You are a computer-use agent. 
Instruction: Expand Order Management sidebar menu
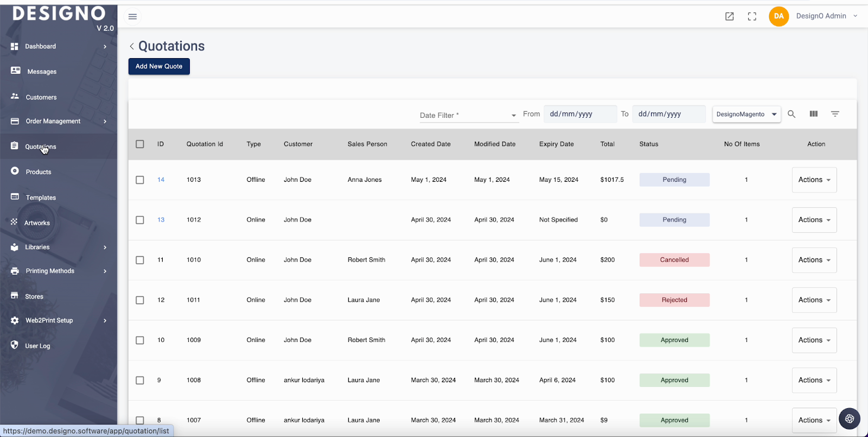click(x=53, y=121)
